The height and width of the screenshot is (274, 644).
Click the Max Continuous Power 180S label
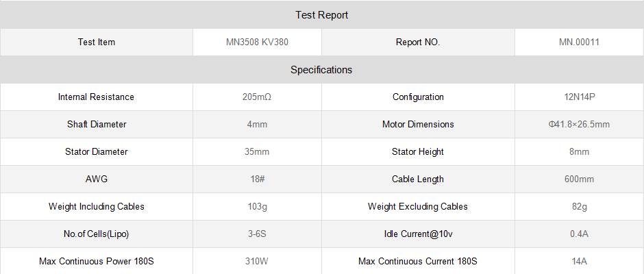click(97, 261)
